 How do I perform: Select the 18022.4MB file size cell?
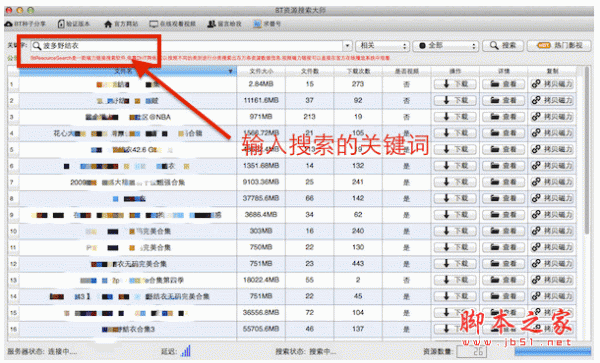(261, 280)
